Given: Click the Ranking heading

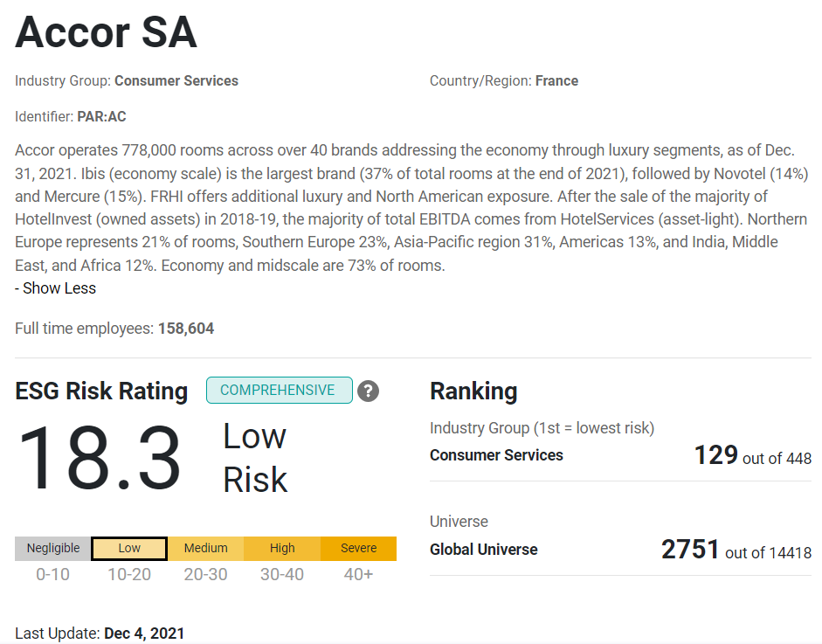Looking at the screenshot, I should click(x=473, y=391).
